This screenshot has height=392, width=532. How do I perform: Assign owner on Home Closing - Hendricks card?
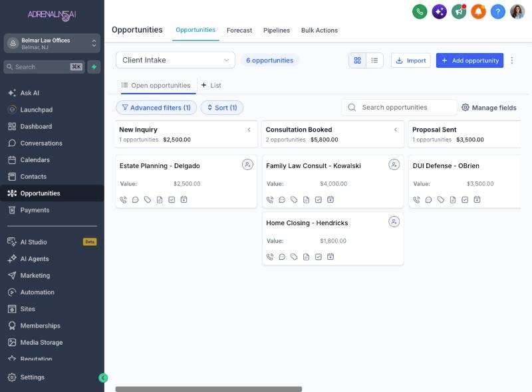[x=394, y=222]
